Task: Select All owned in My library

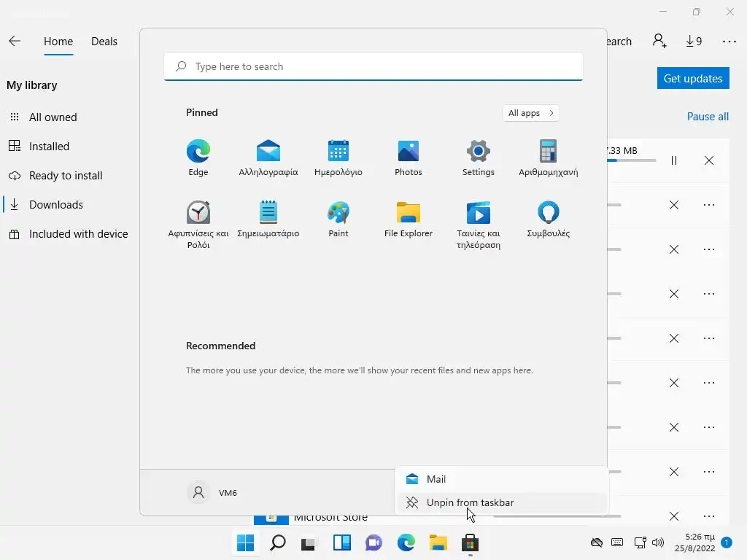Action: [x=53, y=117]
